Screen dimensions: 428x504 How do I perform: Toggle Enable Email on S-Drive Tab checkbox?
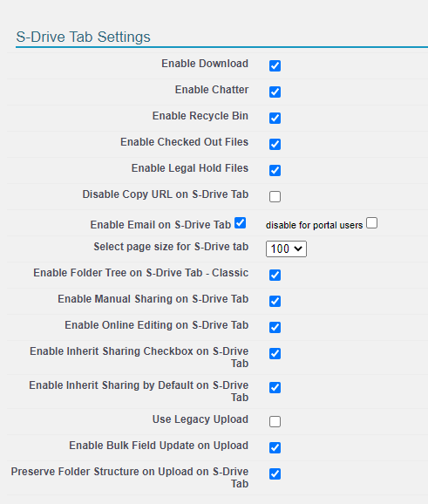pyautogui.click(x=240, y=222)
